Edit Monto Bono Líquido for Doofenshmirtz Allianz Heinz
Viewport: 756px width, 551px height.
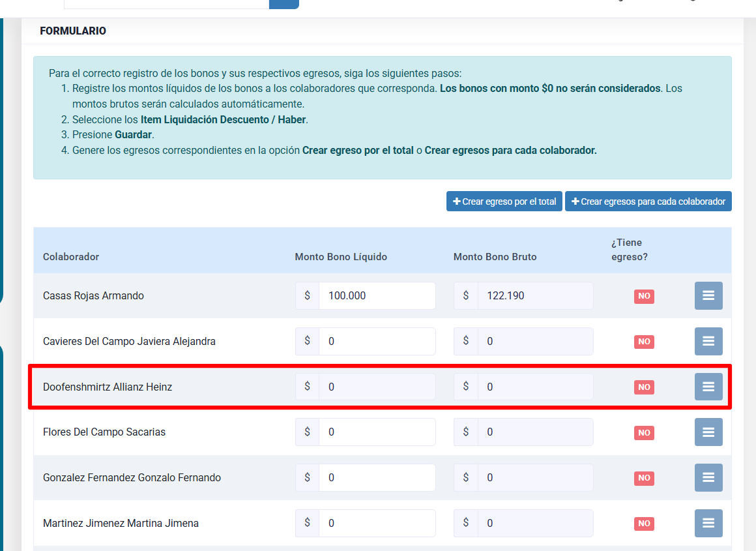(377, 387)
